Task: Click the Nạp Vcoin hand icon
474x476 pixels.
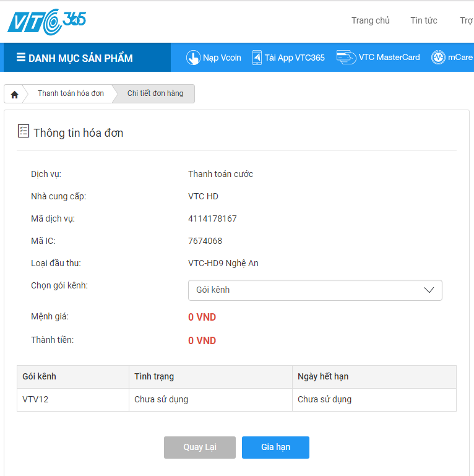Action: click(193, 58)
